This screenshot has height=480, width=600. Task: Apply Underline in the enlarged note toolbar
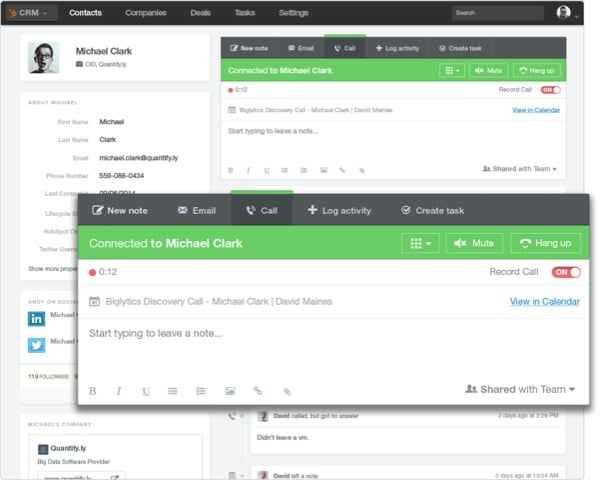pos(146,391)
